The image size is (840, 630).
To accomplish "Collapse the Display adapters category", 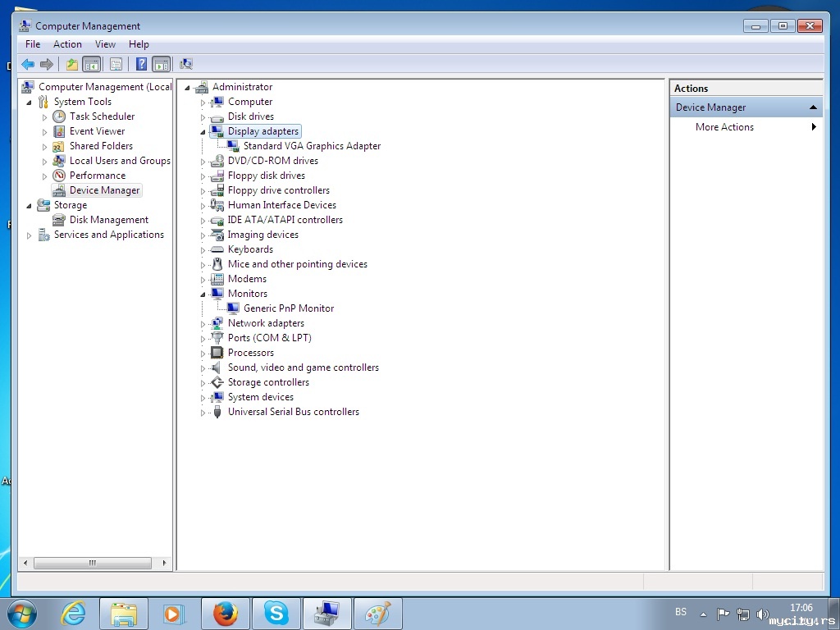I will [x=203, y=131].
